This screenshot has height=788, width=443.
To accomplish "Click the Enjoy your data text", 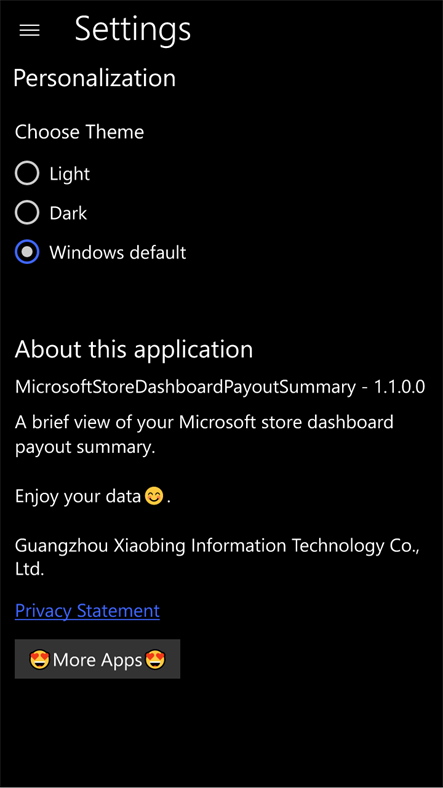I will [78, 497].
